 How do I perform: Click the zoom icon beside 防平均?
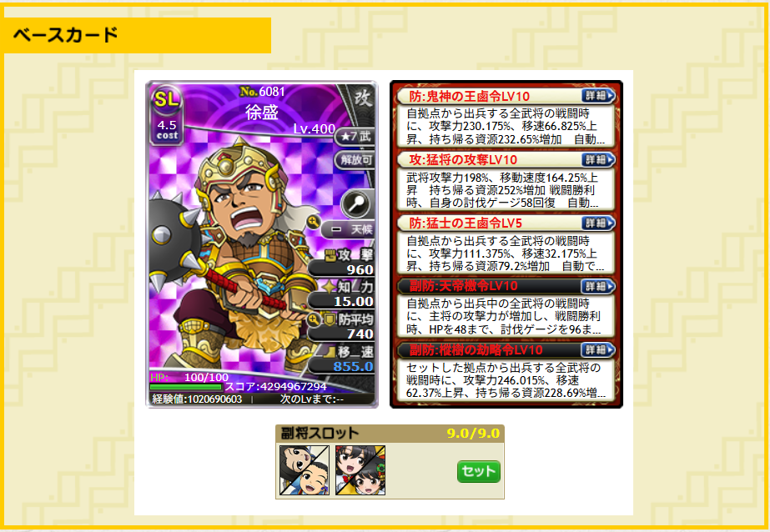tap(314, 319)
